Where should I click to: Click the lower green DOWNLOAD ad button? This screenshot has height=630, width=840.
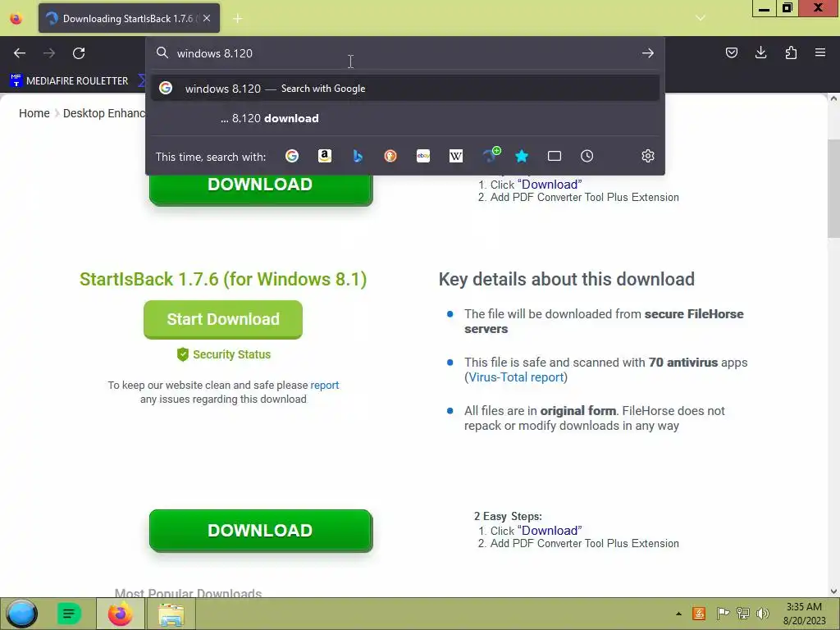point(261,531)
